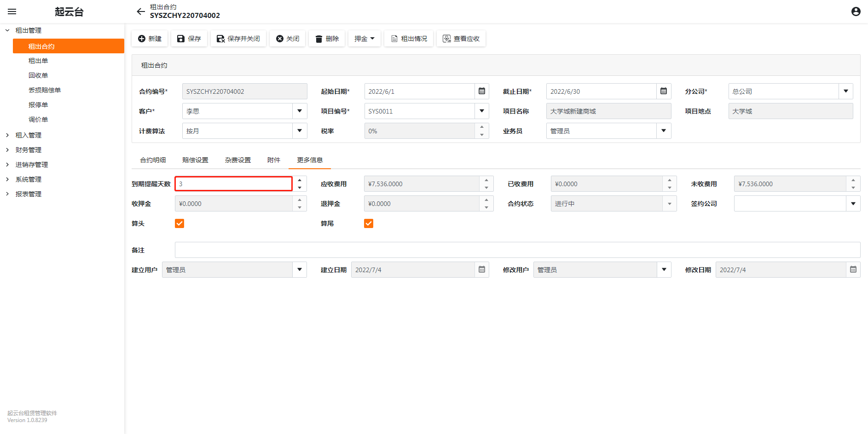The height and width of the screenshot is (434, 868).
Task: Focus the 到期提醒天数 input field
Action: [233, 184]
